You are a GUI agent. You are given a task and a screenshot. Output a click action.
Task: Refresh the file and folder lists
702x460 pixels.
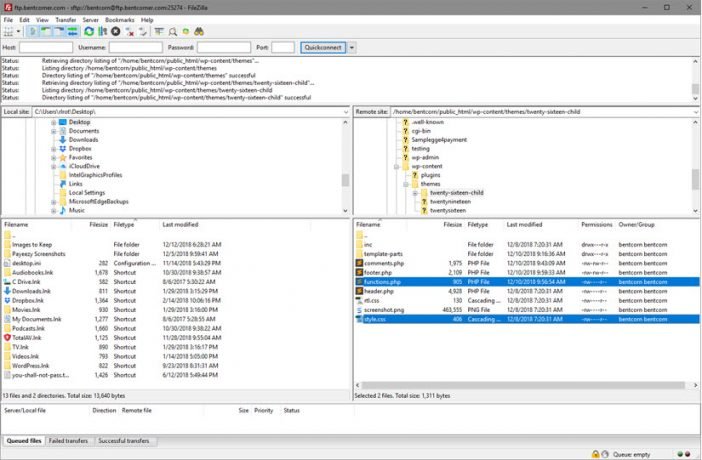point(89,31)
